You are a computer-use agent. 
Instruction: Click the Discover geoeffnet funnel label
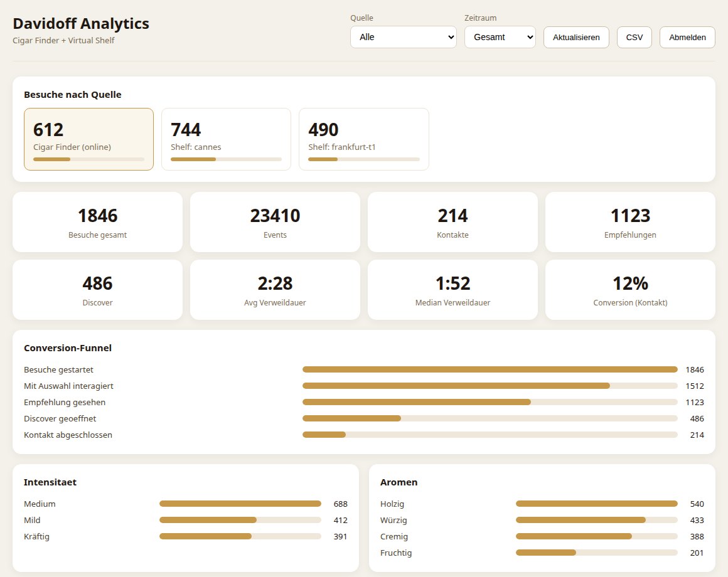coord(60,418)
